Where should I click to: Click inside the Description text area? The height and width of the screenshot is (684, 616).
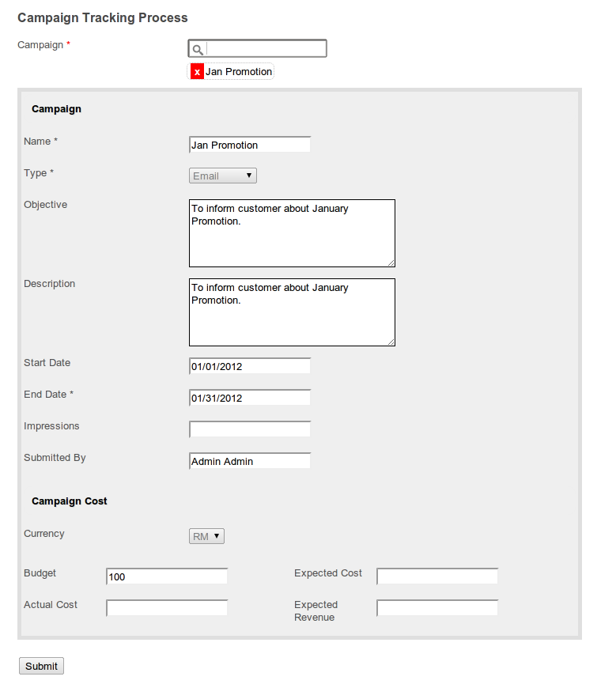292,312
